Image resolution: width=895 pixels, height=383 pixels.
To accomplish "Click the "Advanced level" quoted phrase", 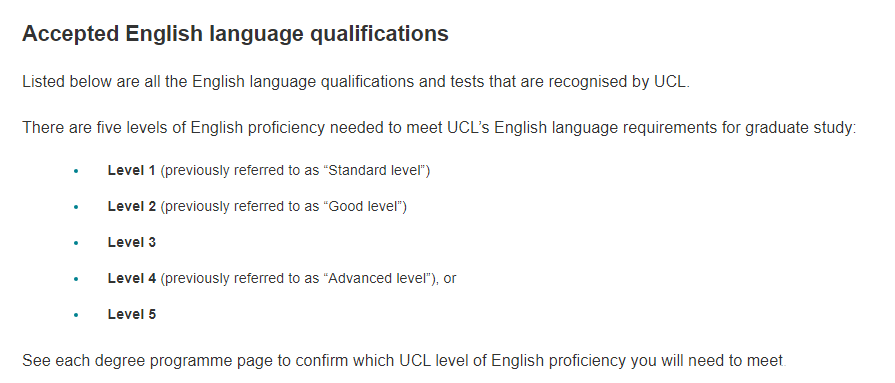I will tap(377, 278).
